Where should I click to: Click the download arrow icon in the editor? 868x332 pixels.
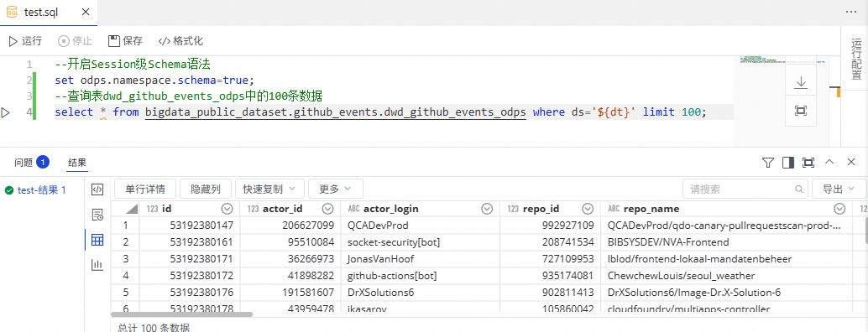point(800,83)
